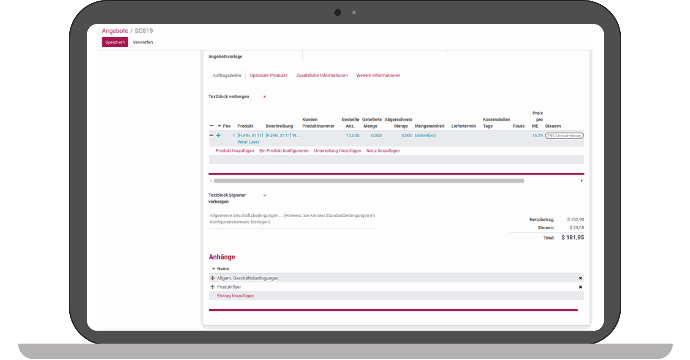Image resolution: width=690 pixels, height=360 pixels.
Task: Open the Weitere Informationen tab
Action: click(378, 76)
